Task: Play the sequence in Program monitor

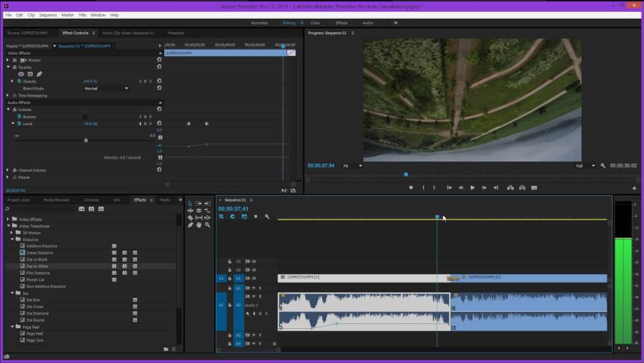Action: tap(472, 188)
